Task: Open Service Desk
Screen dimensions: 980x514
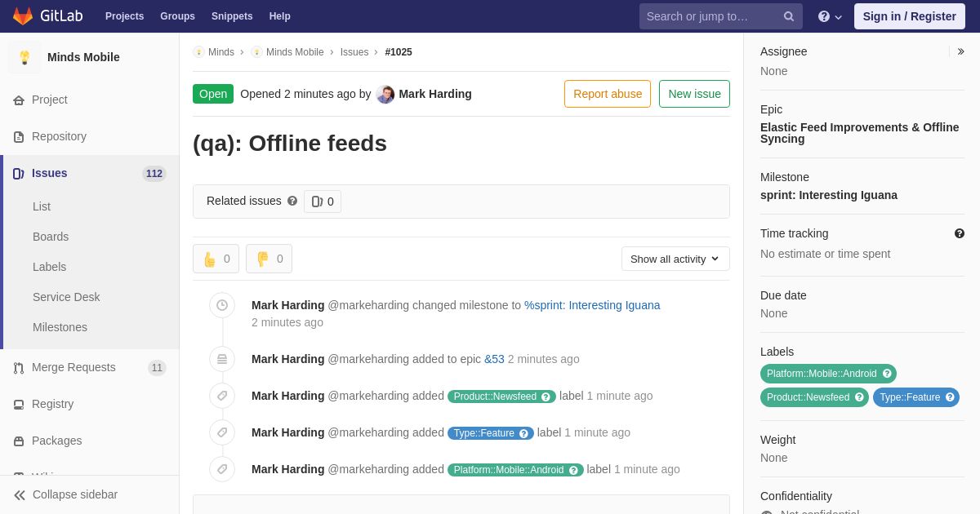Action: tap(66, 297)
